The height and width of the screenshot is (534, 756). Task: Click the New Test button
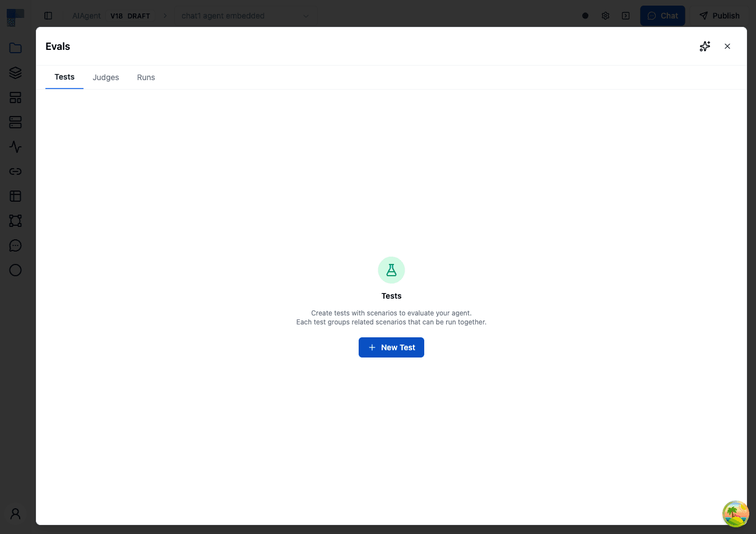coord(391,347)
